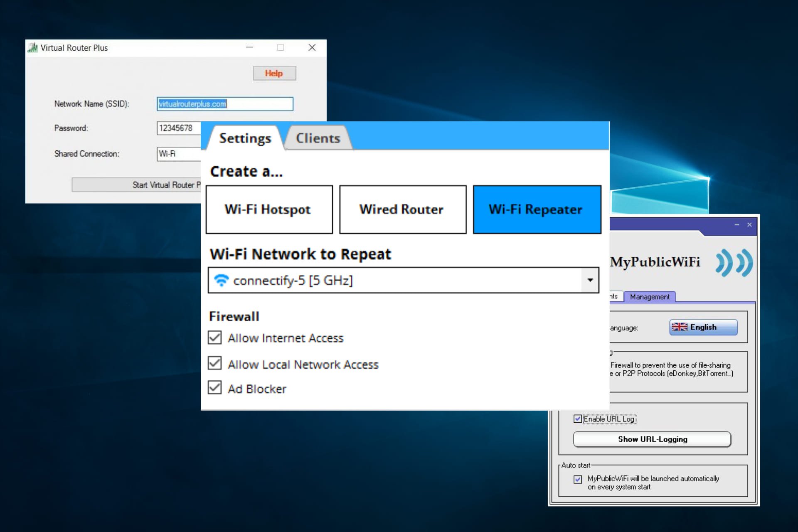Toggle the Allow Internet Access checkbox
This screenshot has height=532, width=798.
[214, 337]
